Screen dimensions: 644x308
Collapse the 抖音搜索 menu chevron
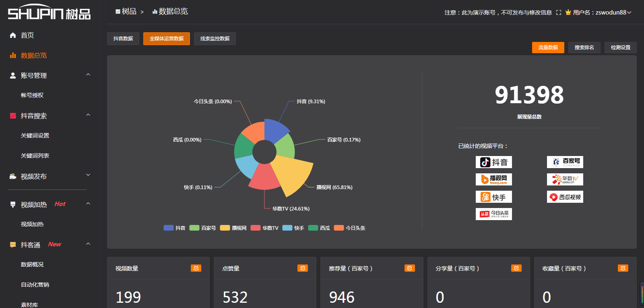click(88, 115)
